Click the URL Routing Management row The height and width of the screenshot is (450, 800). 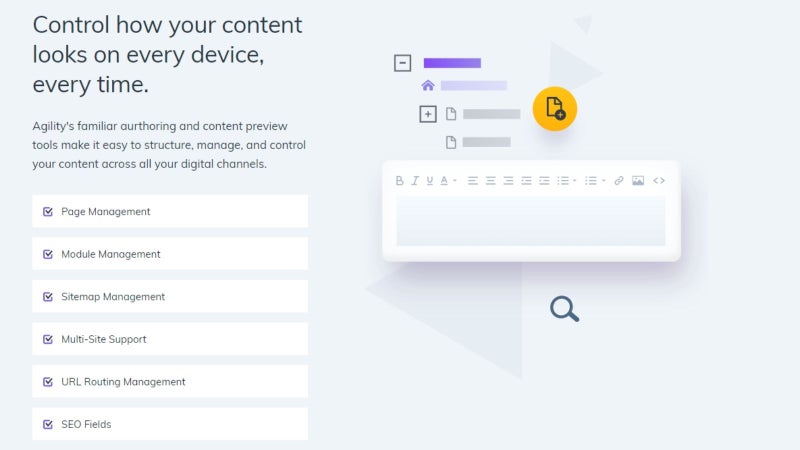coord(170,382)
